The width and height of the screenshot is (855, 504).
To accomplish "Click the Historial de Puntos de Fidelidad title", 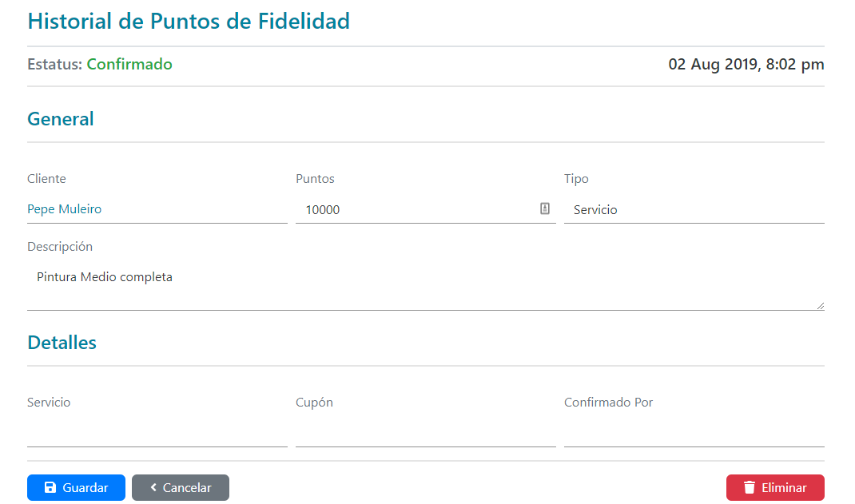I will 189,22.
